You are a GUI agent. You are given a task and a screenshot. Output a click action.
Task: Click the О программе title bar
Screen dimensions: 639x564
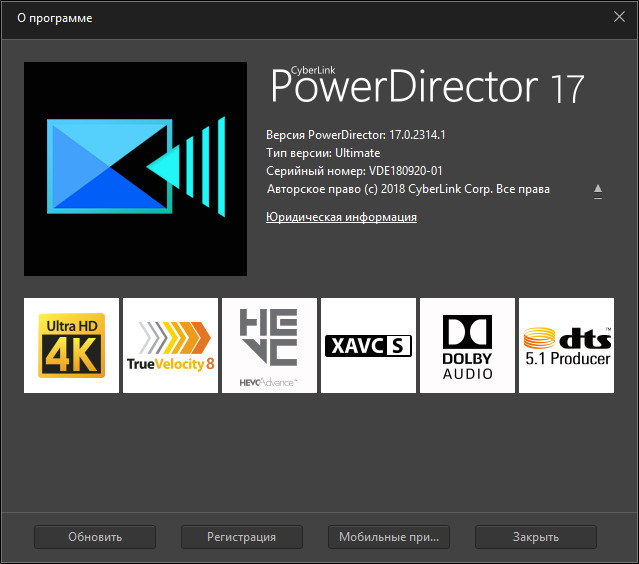pyautogui.click(x=300, y=17)
